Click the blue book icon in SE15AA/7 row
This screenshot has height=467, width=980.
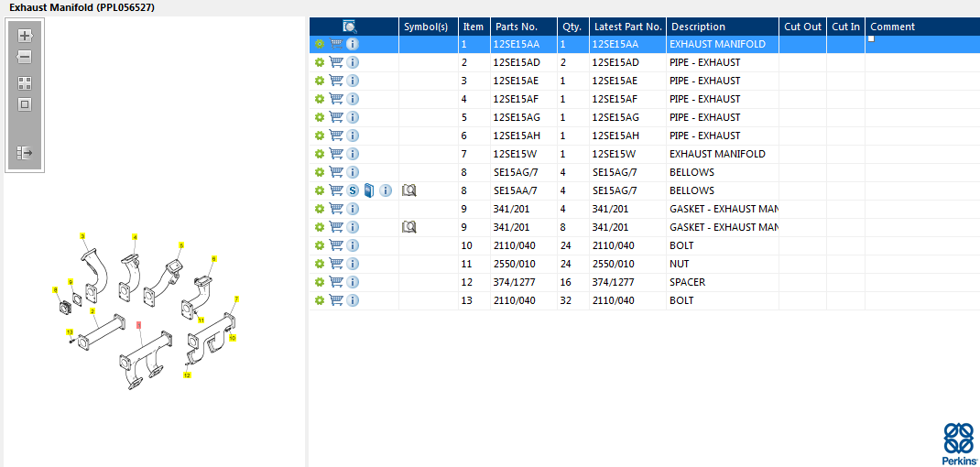(369, 190)
